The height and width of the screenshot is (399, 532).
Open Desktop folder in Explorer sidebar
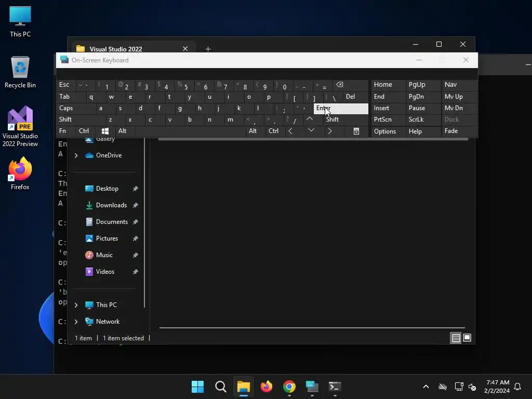coord(107,189)
